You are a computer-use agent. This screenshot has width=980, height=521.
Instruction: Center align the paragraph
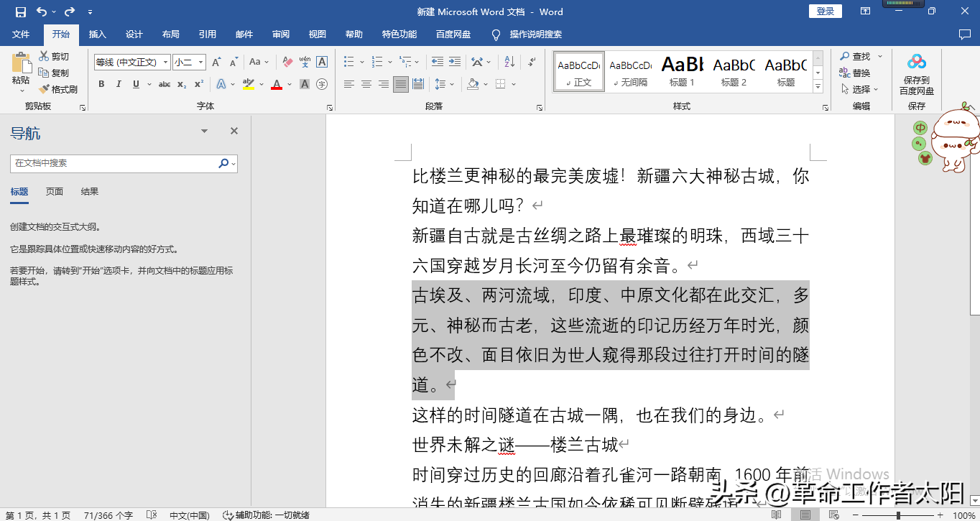(x=366, y=84)
